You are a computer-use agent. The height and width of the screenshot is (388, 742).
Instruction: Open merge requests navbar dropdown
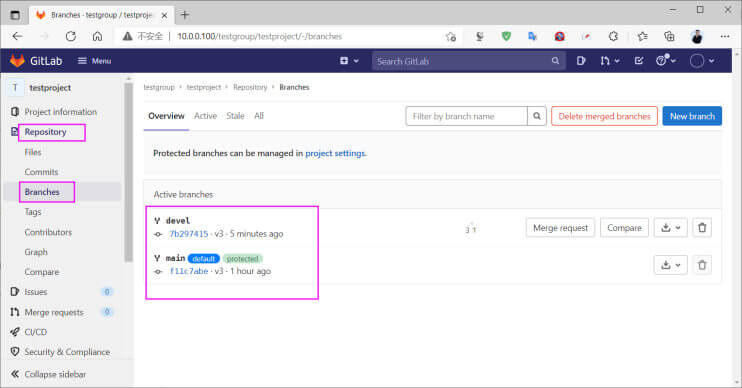tap(610, 61)
